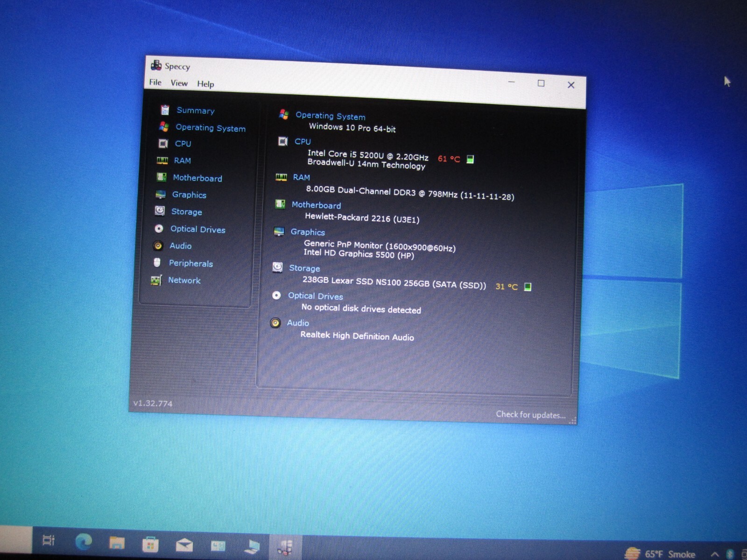Open the File menu
Viewport: 747px width, 560px height.
click(x=155, y=83)
